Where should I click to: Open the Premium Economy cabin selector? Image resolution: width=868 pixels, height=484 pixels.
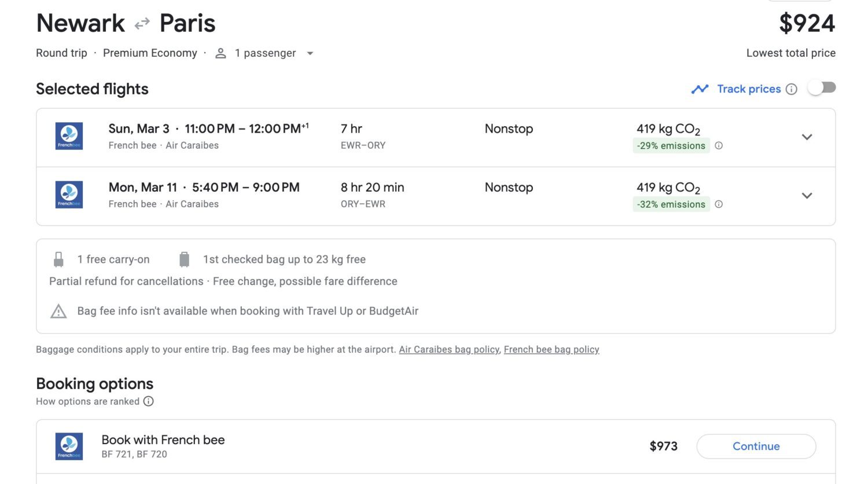150,53
